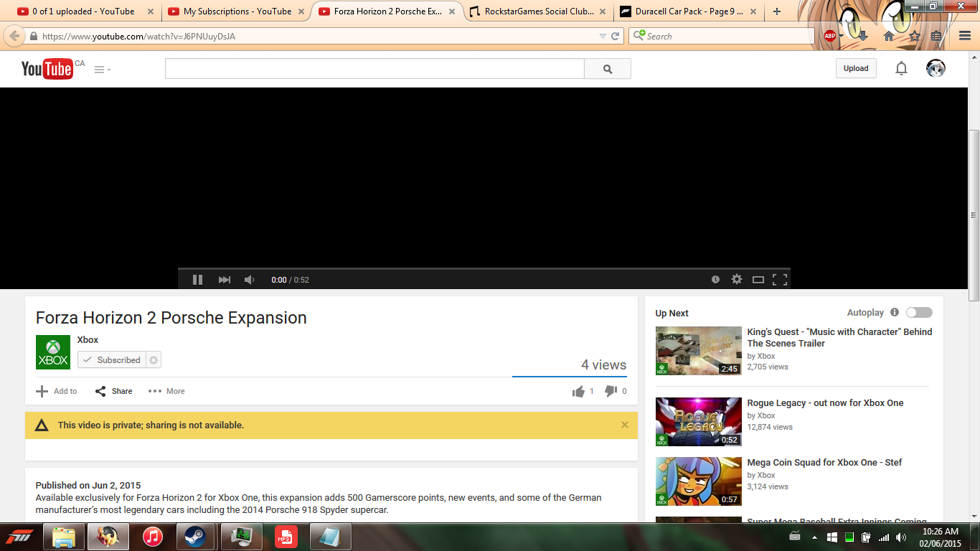Screen dimensions: 980x551
Task: Toggle the Autoplay switch
Action: pyautogui.click(x=919, y=312)
